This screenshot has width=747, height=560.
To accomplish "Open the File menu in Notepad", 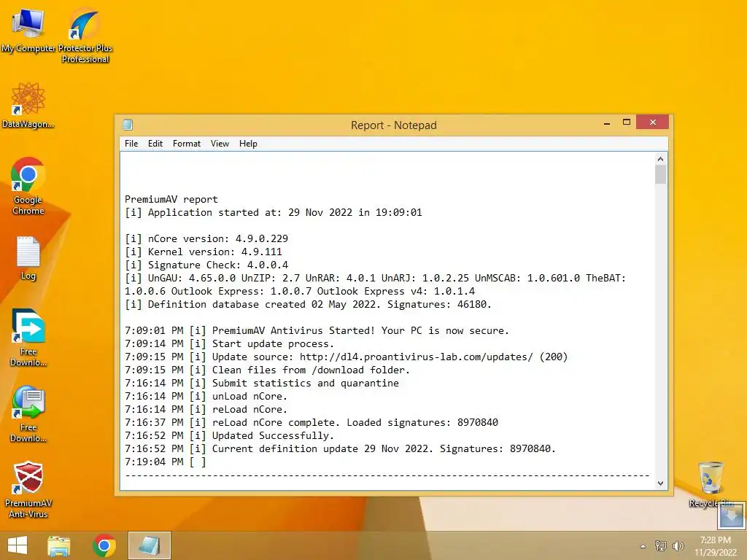I will pyautogui.click(x=131, y=144).
